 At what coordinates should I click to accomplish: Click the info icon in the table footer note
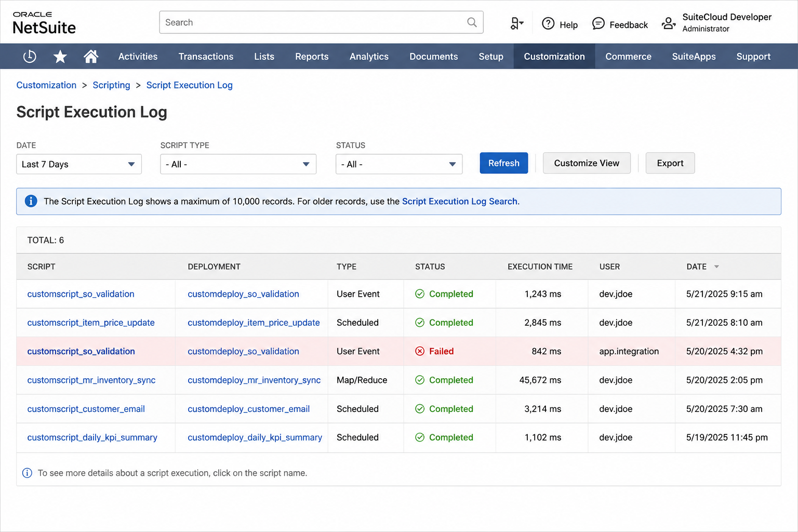[27, 473]
